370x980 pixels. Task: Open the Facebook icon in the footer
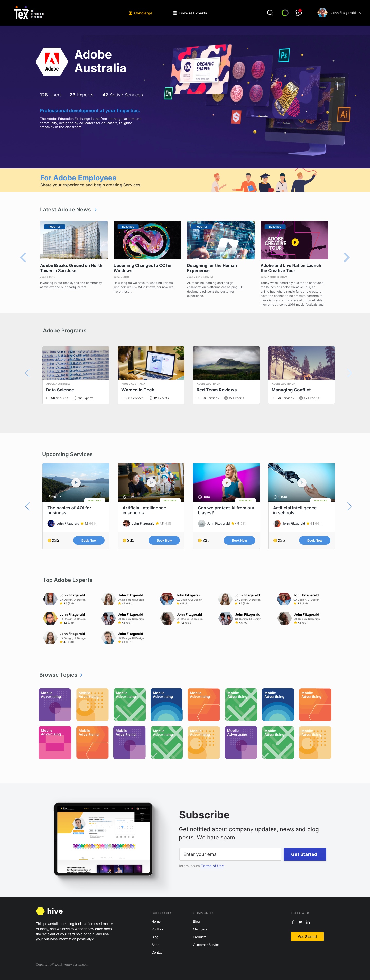(293, 922)
